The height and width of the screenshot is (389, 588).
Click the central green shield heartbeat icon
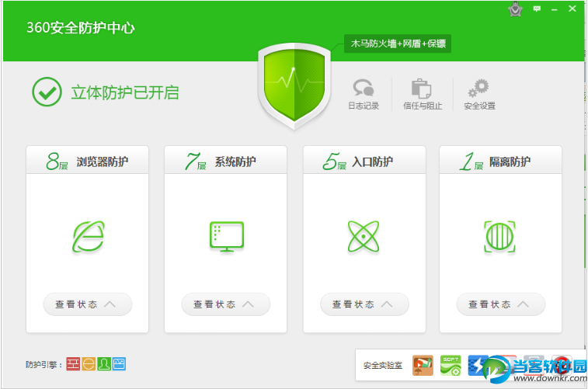point(294,86)
